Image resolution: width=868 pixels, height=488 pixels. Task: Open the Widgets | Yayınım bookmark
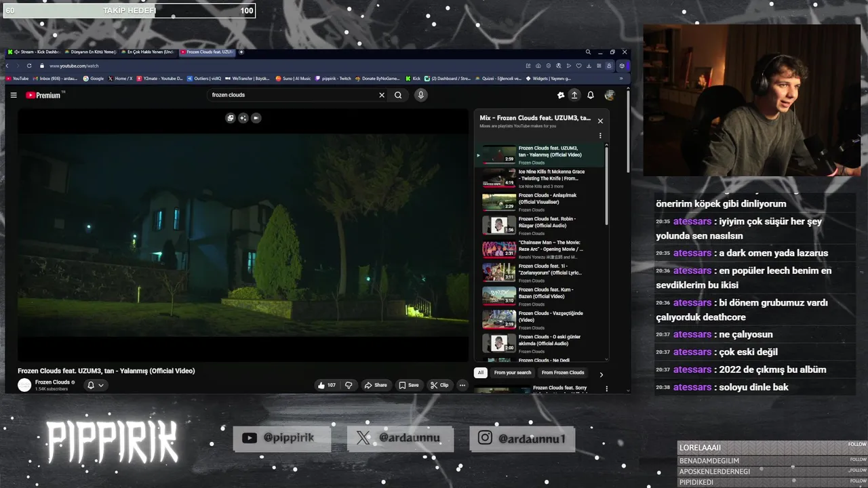coord(549,79)
